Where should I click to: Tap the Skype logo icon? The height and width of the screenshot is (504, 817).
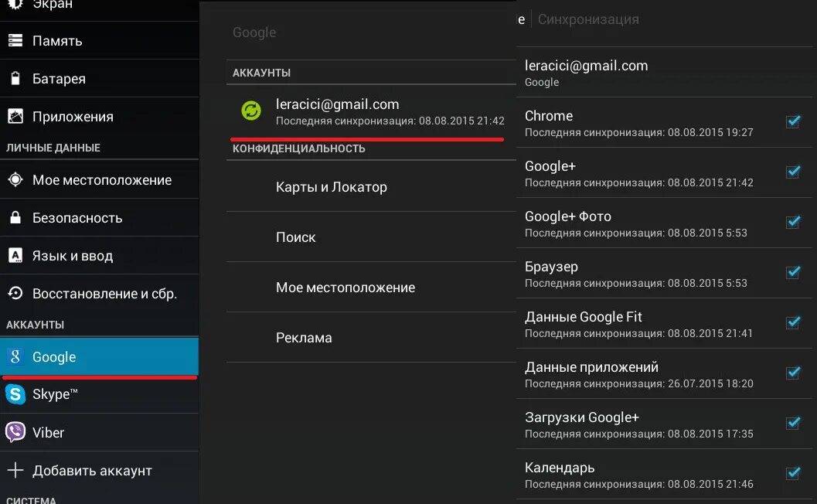click(15, 394)
